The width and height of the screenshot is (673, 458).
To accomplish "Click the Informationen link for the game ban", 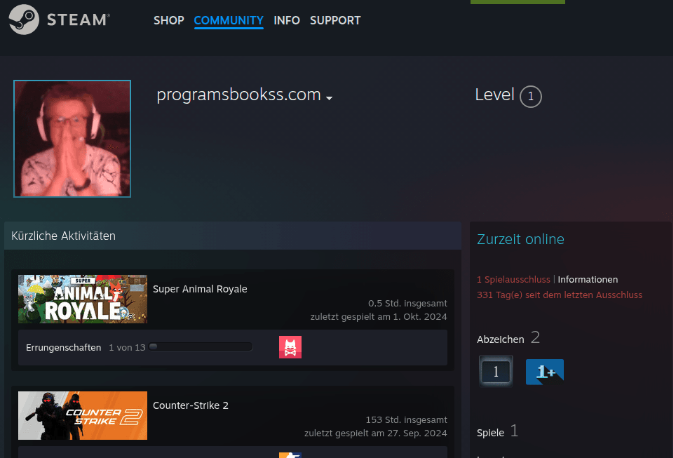I will tap(588, 279).
